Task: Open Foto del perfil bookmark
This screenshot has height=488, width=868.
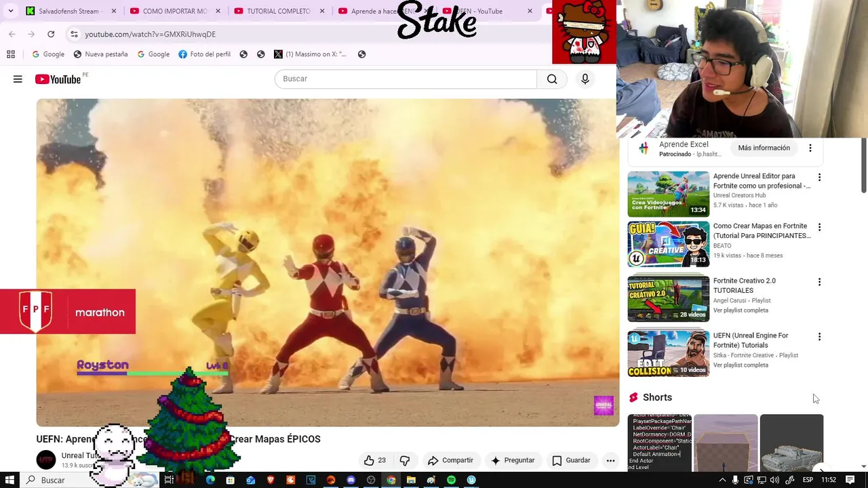Action: [204, 54]
